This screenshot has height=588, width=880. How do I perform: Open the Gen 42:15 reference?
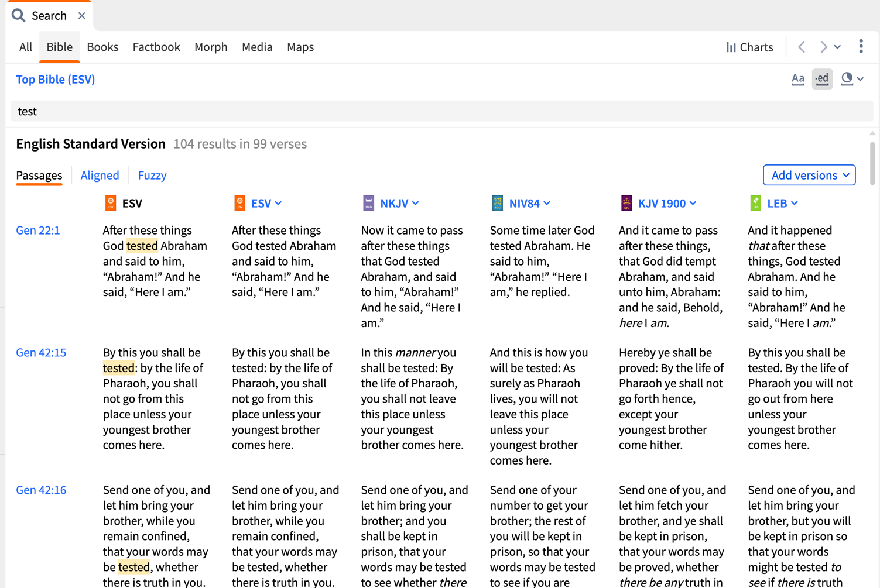tap(41, 352)
